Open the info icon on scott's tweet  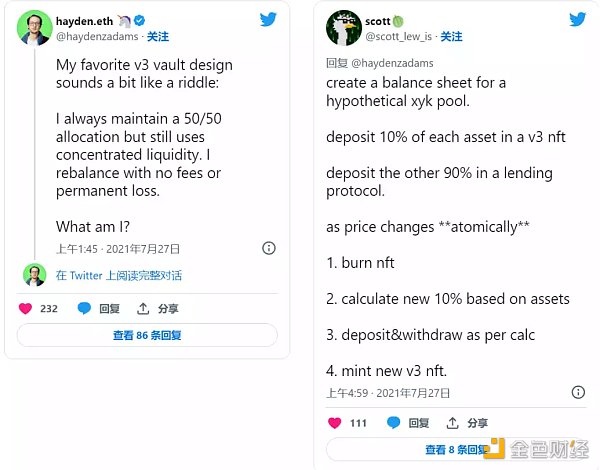point(577,392)
